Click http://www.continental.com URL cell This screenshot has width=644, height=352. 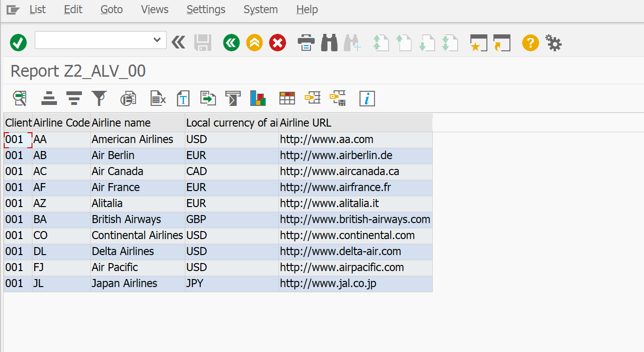[356, 236]
